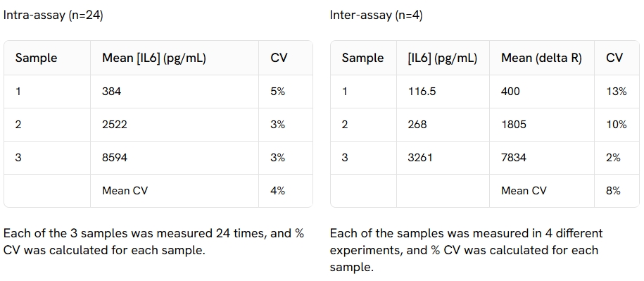Select the Sample column header in intra-assay table
The image size is (644, 281).
47,58
